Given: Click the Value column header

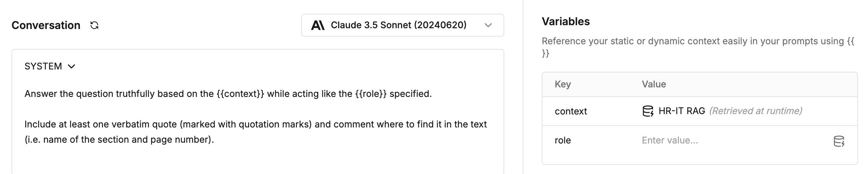Looking at the screenshot, I should coord(654,84).
